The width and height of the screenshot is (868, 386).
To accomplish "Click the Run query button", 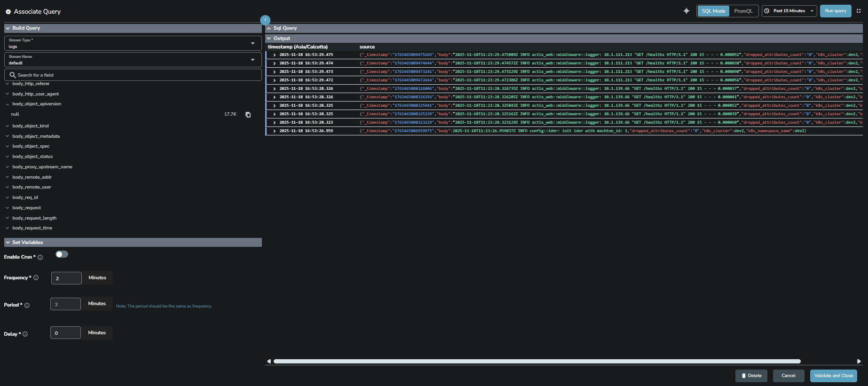I will (x=835, y=11).
